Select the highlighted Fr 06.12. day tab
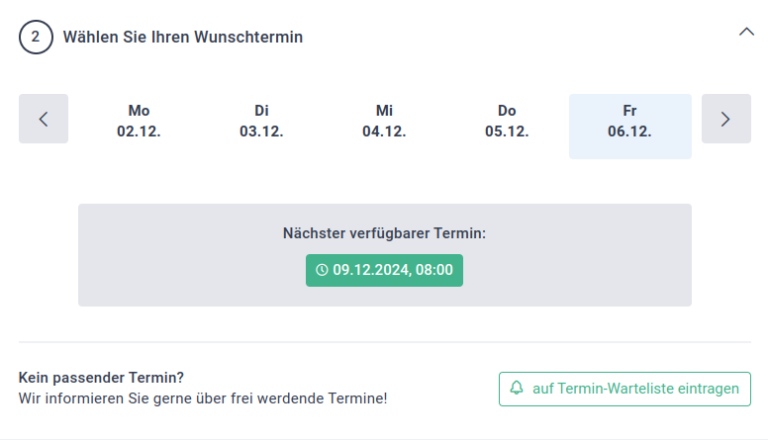768x440 pixels. pyautogui.click(x=630, y=126)
